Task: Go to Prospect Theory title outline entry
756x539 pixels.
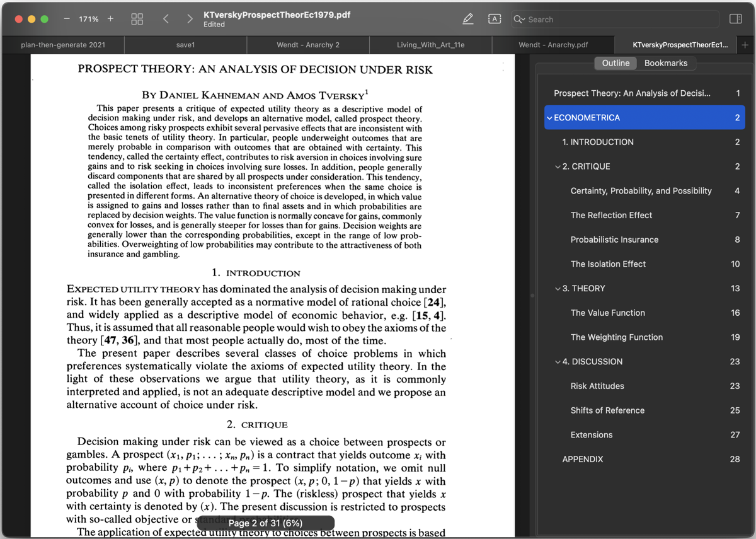Action: click(x=644, y=93)
